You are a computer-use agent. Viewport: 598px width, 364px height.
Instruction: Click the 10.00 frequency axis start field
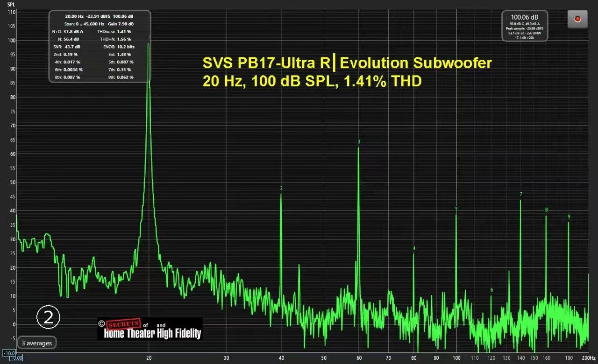pos(15,358)
